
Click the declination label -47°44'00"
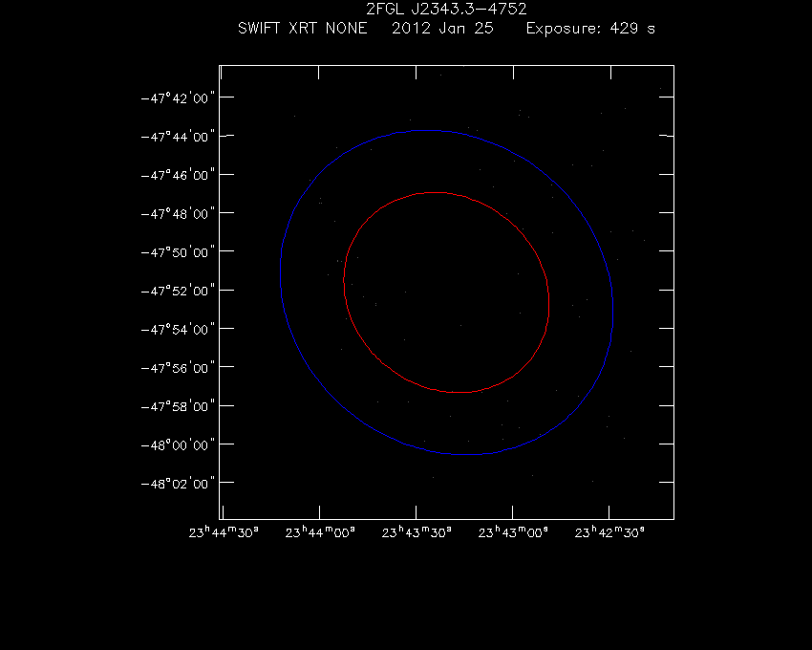(178, 137)
